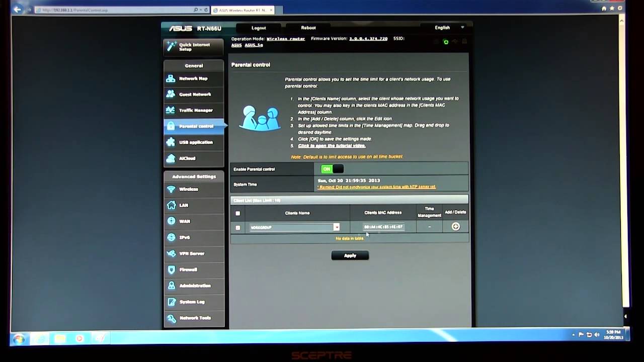The height and width of the screenshot is (362, 644).
Task: Click the green internet status icon
Action: click(x=446, y=42)
